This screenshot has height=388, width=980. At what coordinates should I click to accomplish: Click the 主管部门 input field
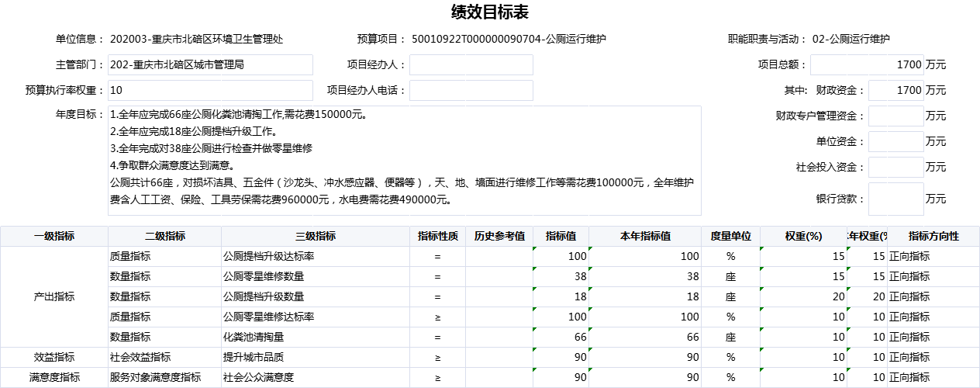click(210, 65)
